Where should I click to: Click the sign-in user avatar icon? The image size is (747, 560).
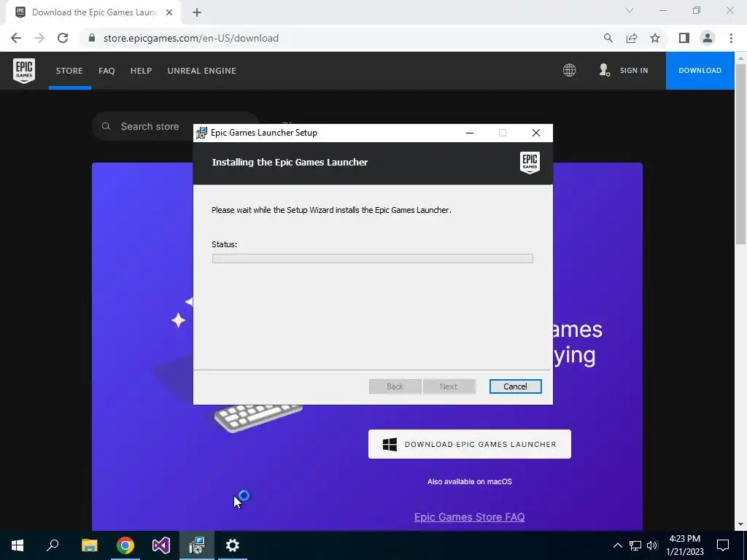[605, 70]
